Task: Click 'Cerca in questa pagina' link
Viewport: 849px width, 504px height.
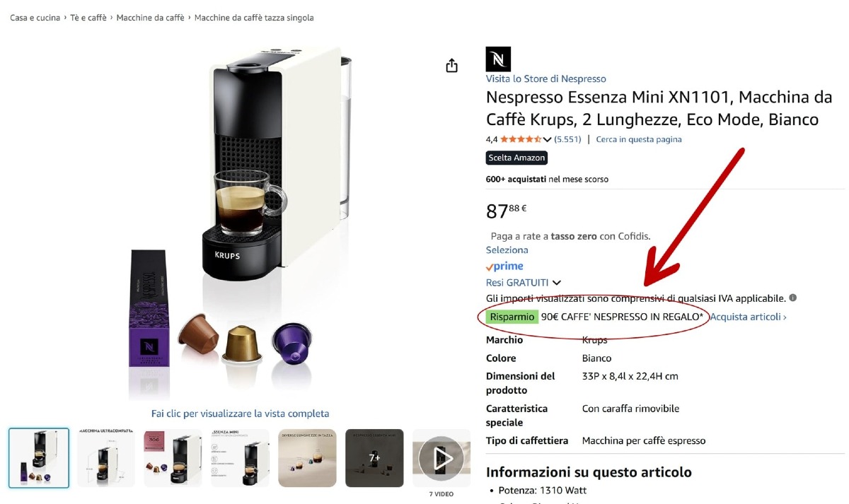Action: click(638, 139)
